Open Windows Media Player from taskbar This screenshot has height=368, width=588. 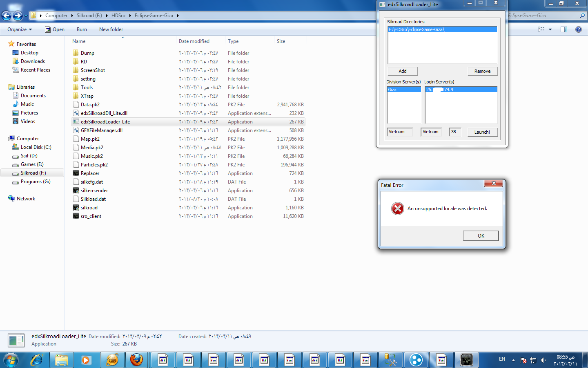[86, 360]
